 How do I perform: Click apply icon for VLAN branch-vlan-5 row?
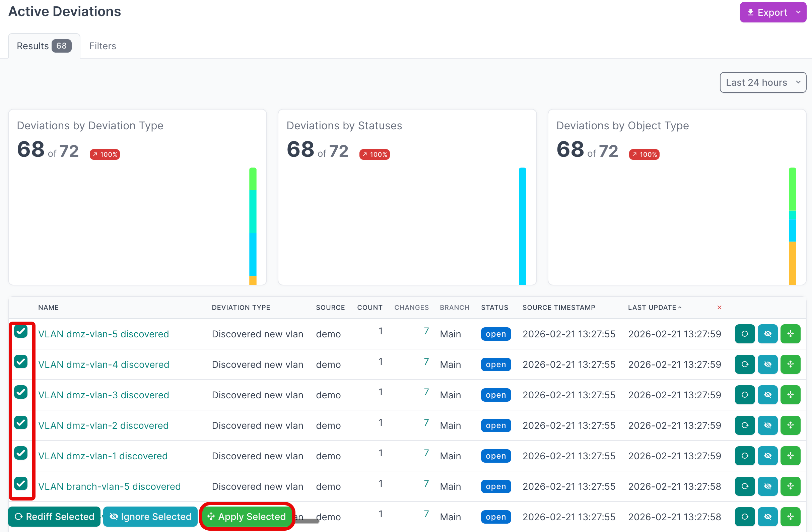point(790,486)
